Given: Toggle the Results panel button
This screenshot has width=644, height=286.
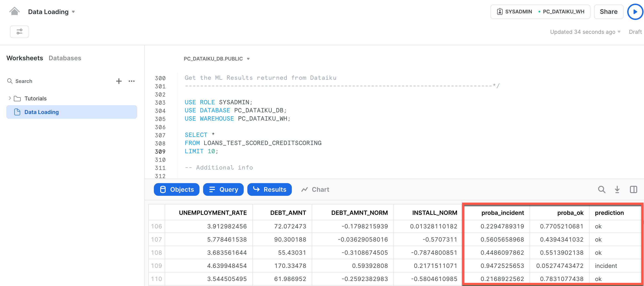Looking at the screenshot, I should (269, 190).
